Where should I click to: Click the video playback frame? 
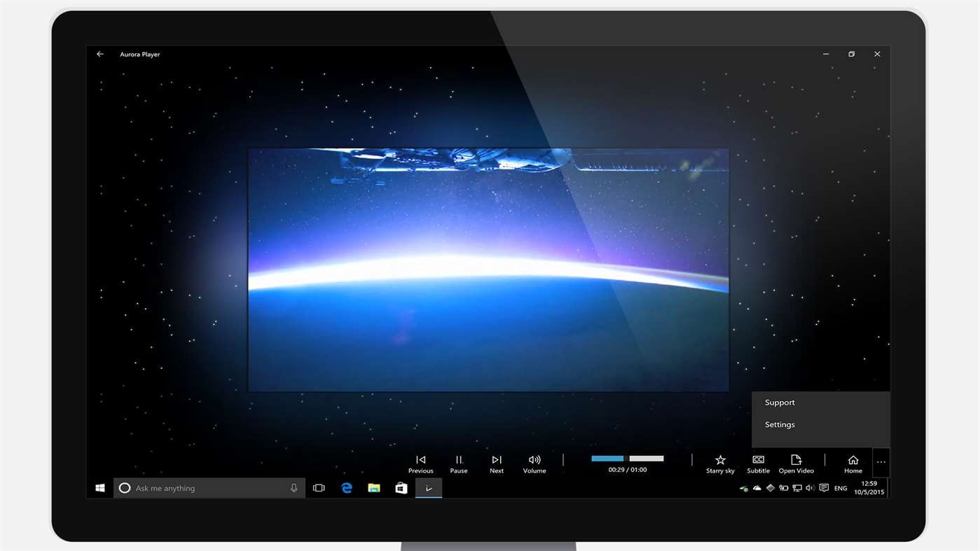(x=488, y=270)
